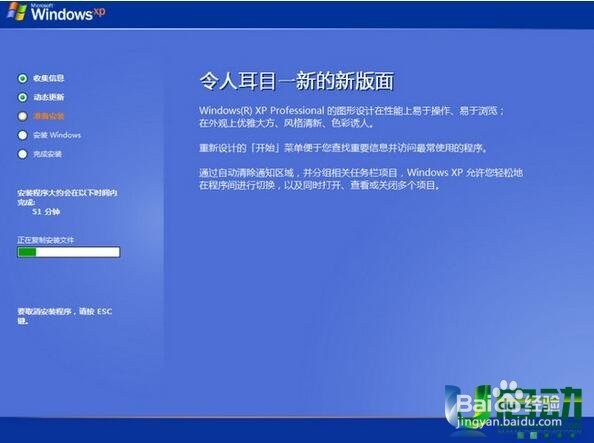Select the 完成安装 step label
594x443 pixels.
(x=47, y=154)
